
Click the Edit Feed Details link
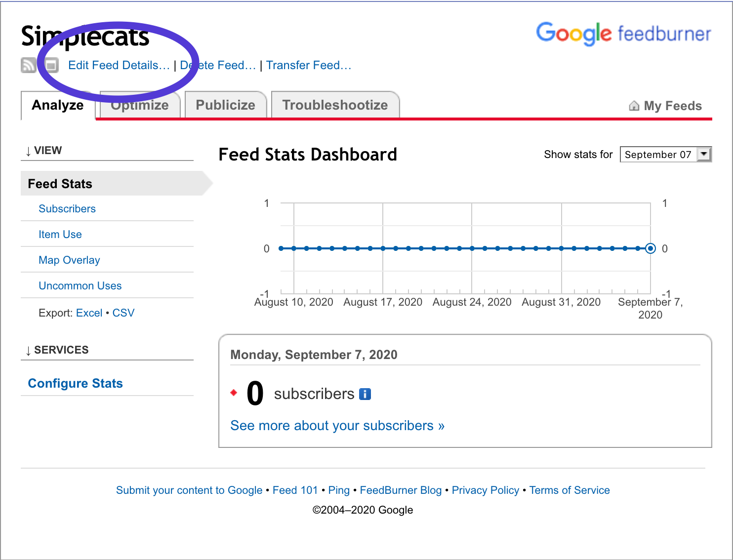click(119, 65)
